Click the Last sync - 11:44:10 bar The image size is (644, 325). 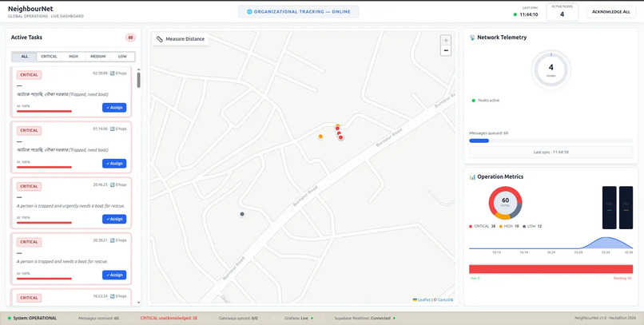[x=551, y=153]
